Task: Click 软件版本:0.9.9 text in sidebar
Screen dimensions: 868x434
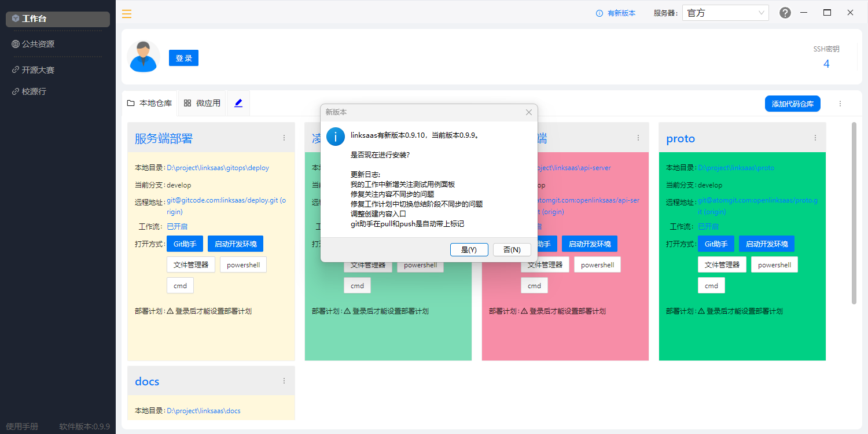Action: coord(84,426)
